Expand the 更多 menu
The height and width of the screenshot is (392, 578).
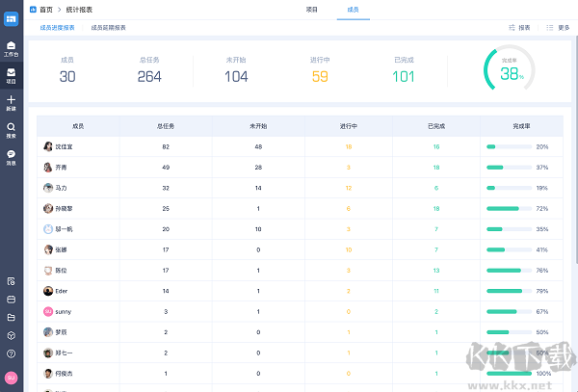558,28
